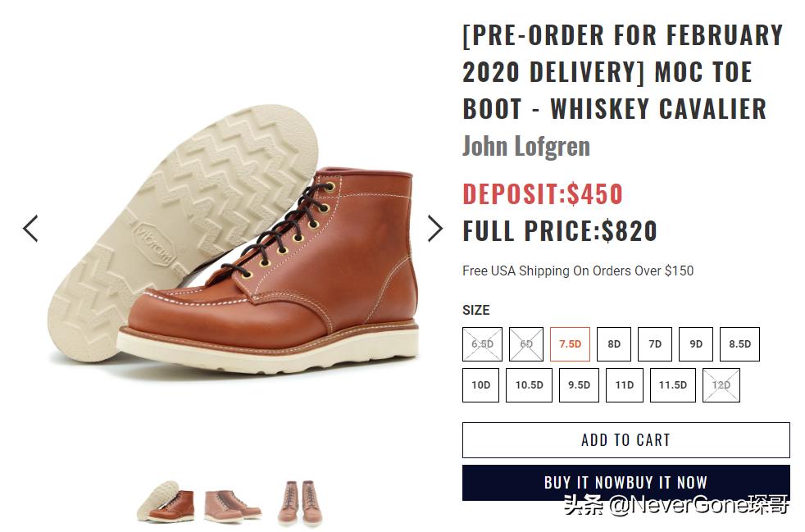The image size is (805, 532).
Task: Click the Buy It Now button
Action: (625, 483)
